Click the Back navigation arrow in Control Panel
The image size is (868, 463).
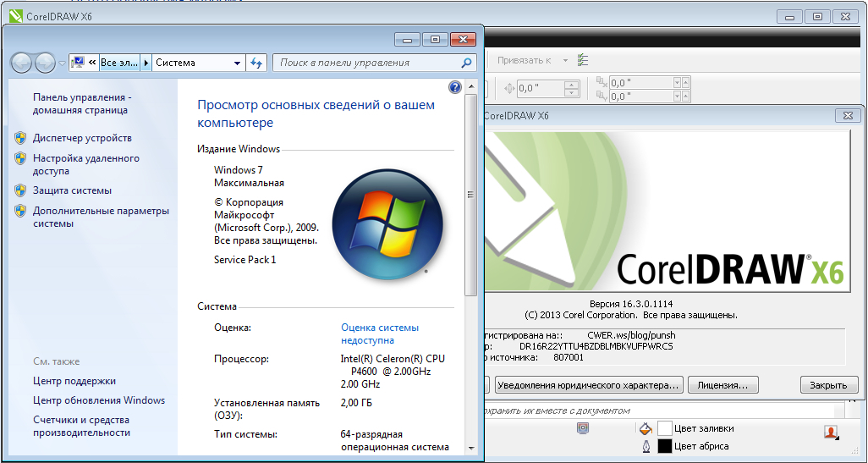[21, 63]
